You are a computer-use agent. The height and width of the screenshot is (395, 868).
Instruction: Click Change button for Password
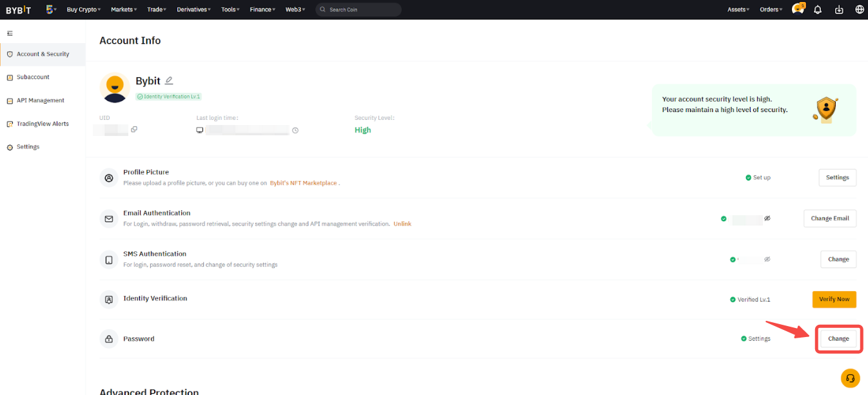(x=838, y=339)
